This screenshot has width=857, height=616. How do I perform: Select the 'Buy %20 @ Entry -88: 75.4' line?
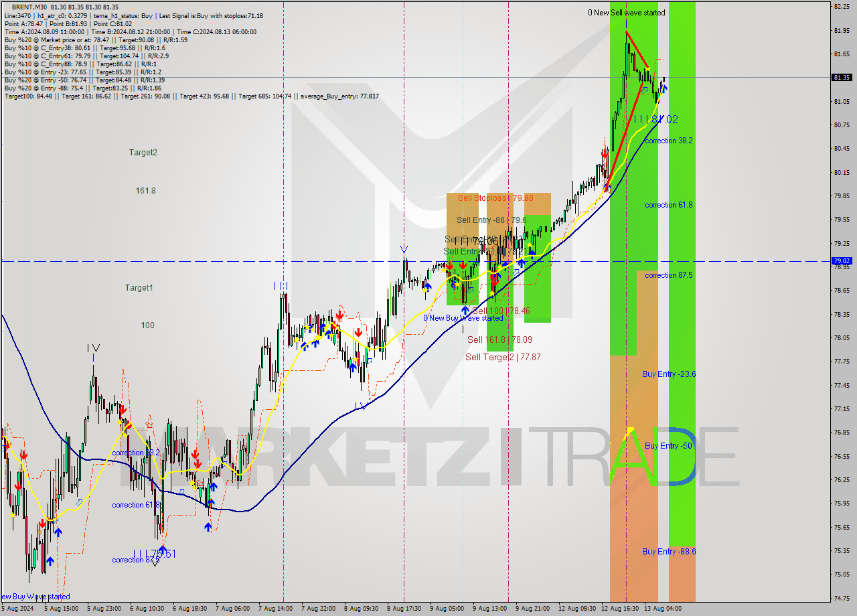[x=82, y=88]
